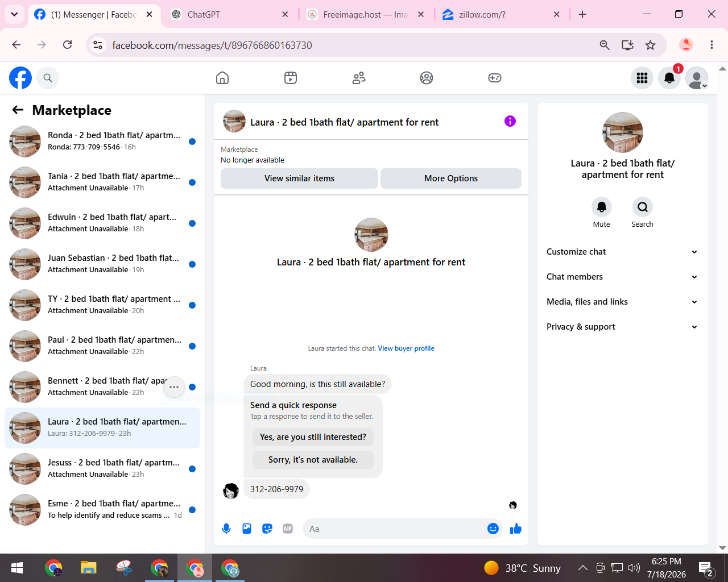Open the Reels video icon
The height and width of the screenshot is (582, 728).
click(291, 78)
